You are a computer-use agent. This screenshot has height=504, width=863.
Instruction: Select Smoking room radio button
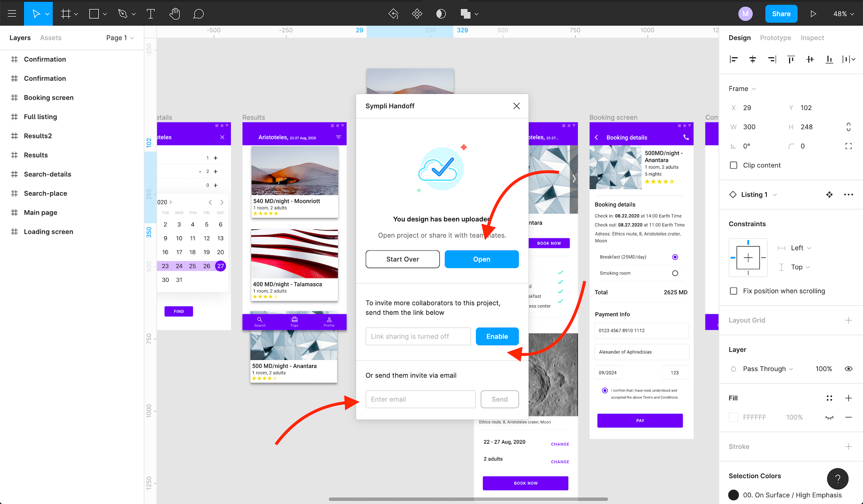(x=675, y=273)
